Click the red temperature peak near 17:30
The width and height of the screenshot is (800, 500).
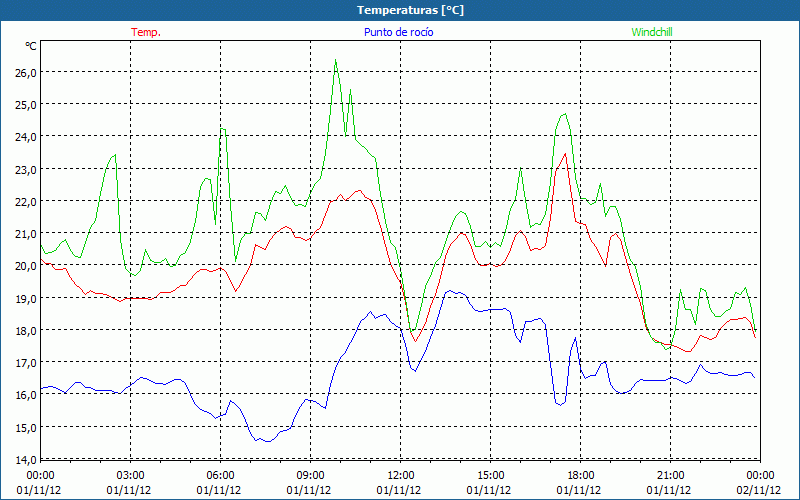pyautogui.click(x=565, y=154)
